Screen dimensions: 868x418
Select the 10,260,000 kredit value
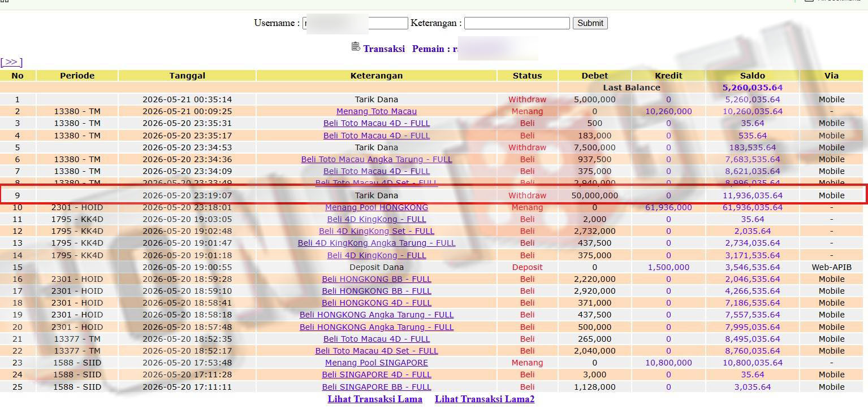click(668, 111)
